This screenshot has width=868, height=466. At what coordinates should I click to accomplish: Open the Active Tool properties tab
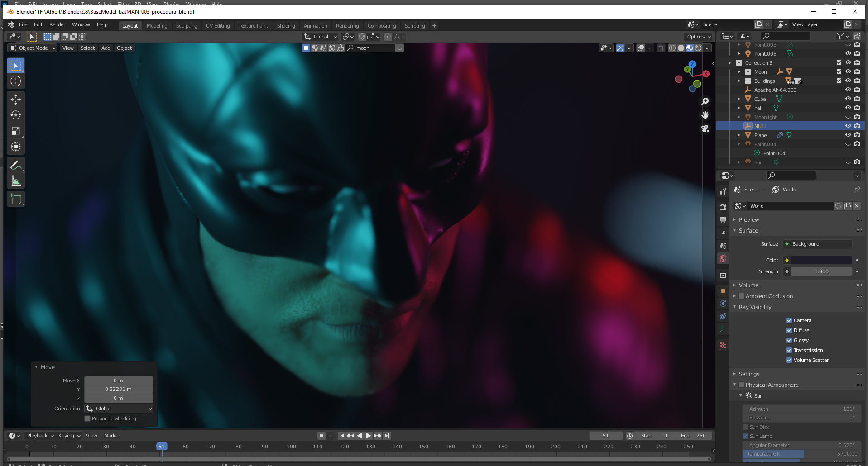723,191
